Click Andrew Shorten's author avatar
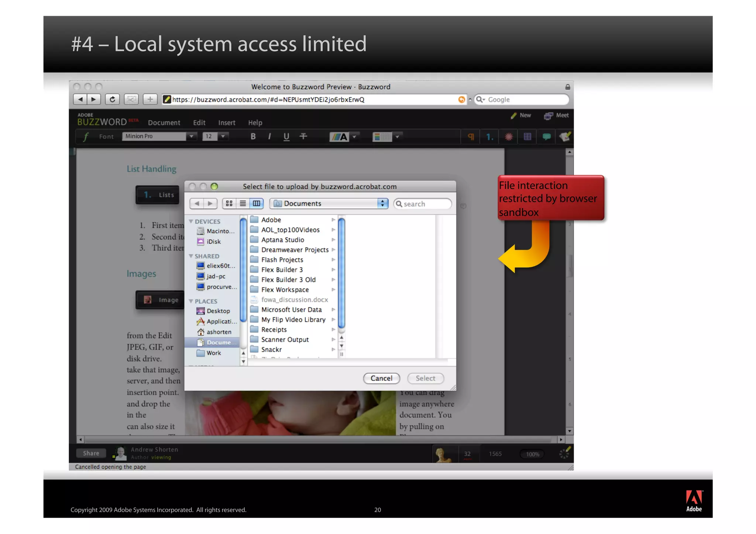Screen dimensions: 756x534 120,453
